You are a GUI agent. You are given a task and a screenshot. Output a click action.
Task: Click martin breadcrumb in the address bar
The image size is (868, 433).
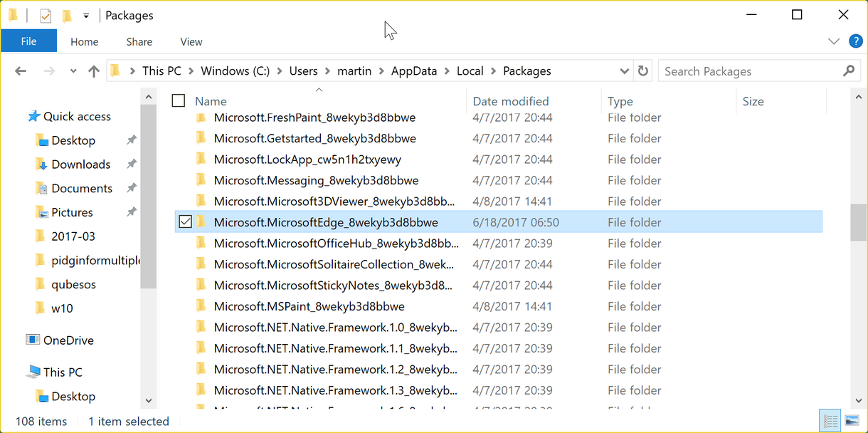[x=354, y=71]
